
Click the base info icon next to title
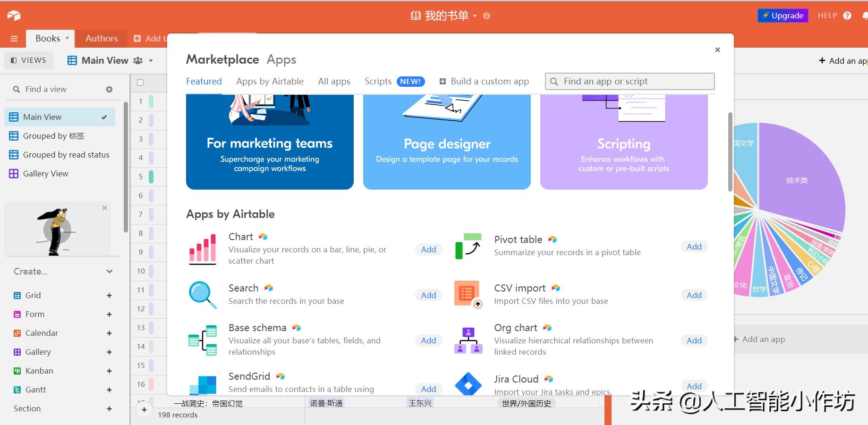486,16
